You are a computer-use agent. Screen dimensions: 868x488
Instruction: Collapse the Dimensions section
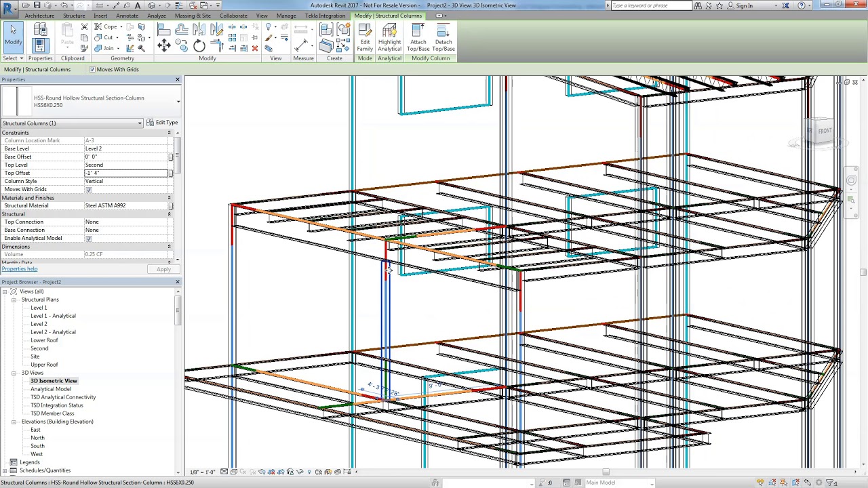[169, 247]
